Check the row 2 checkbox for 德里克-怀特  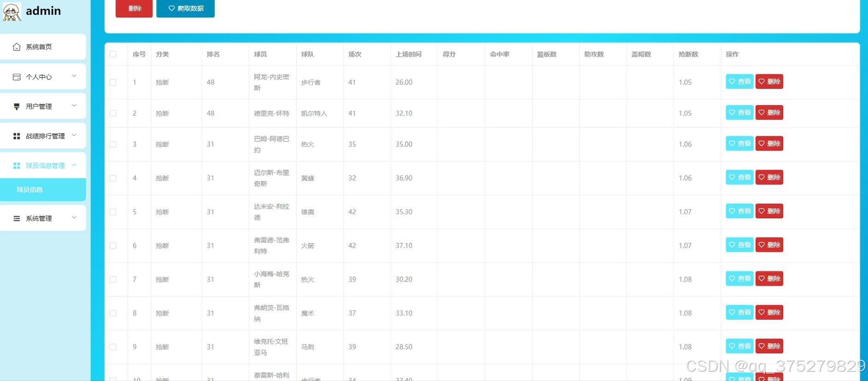click(113, 113)
